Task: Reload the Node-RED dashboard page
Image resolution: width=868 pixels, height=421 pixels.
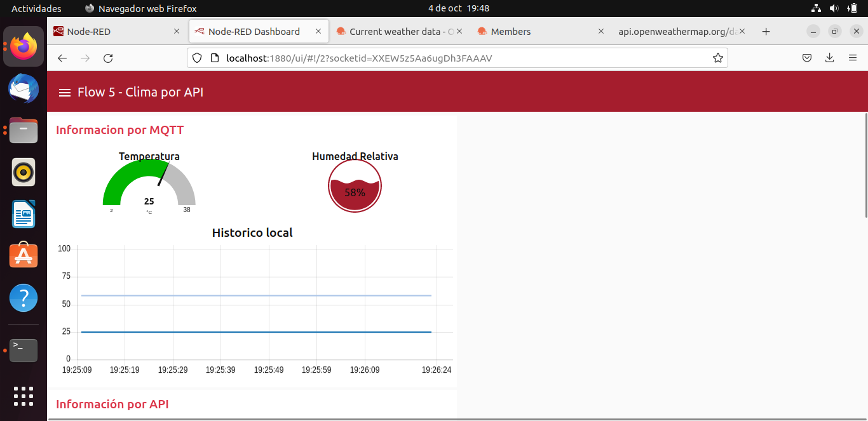Action: coord(108,58)
